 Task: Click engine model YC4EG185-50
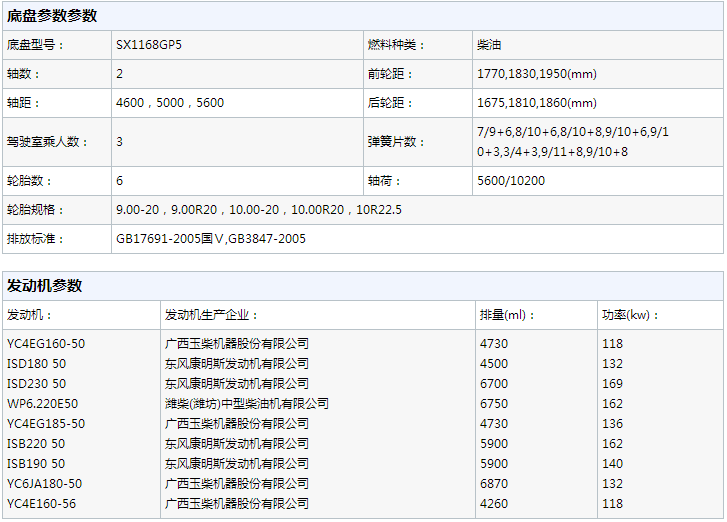click(46, 423)
